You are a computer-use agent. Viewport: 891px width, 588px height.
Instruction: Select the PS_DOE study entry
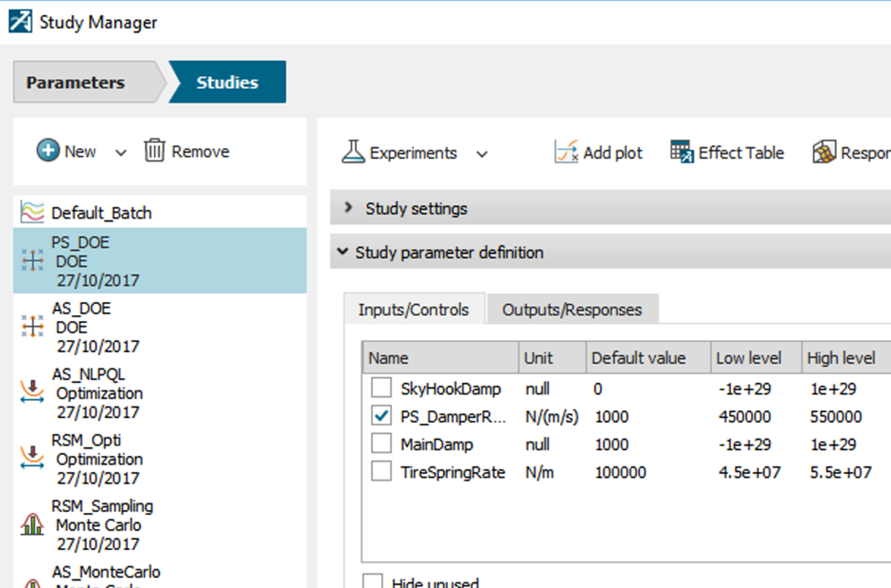click(x=160, y=261)
